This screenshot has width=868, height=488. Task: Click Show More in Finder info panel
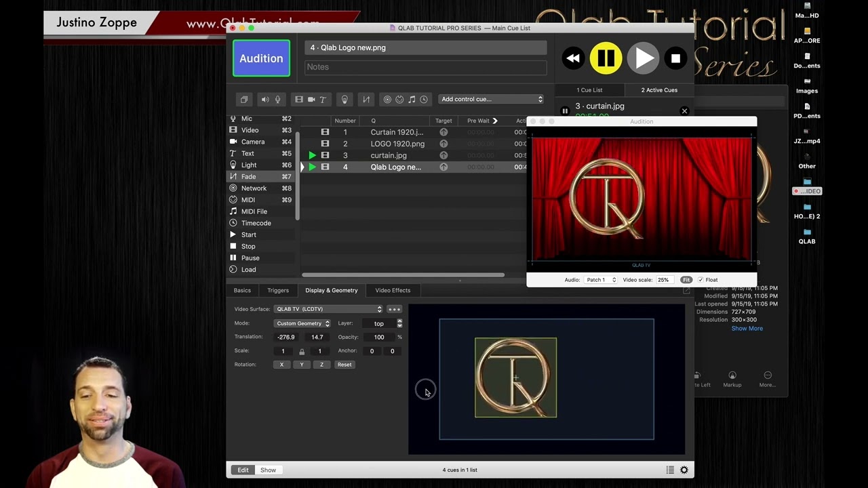pyautogui.click(x=747, y=329)
